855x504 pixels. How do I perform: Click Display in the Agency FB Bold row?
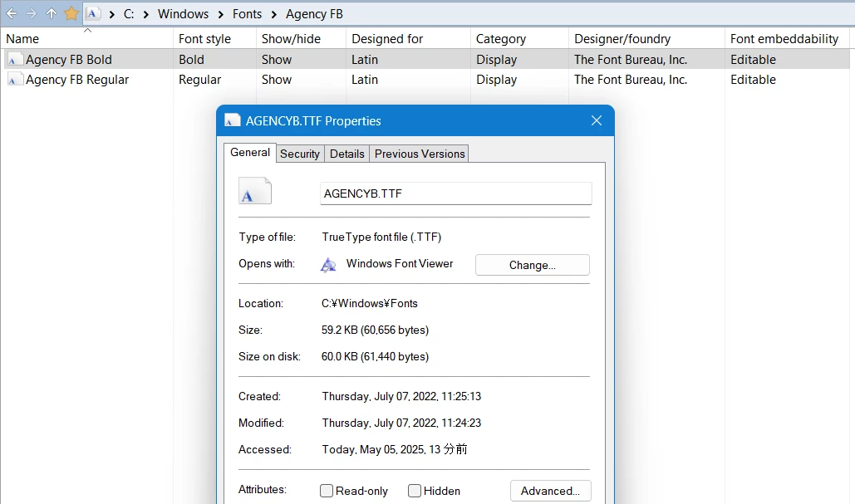click(x=496, y=60)
